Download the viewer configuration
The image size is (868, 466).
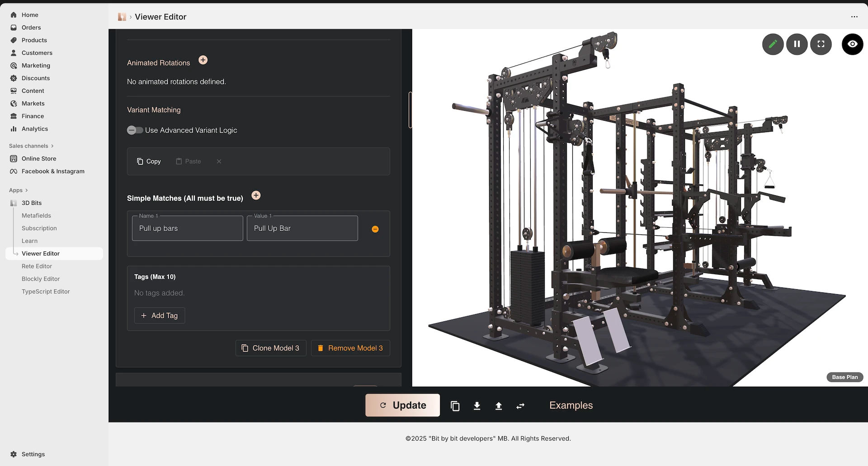(x=476, y=405)
